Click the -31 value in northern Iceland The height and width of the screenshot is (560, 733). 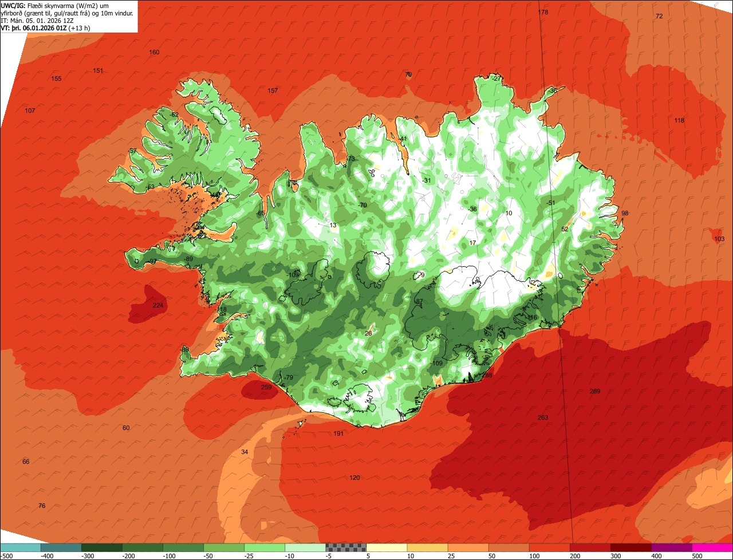426,180
